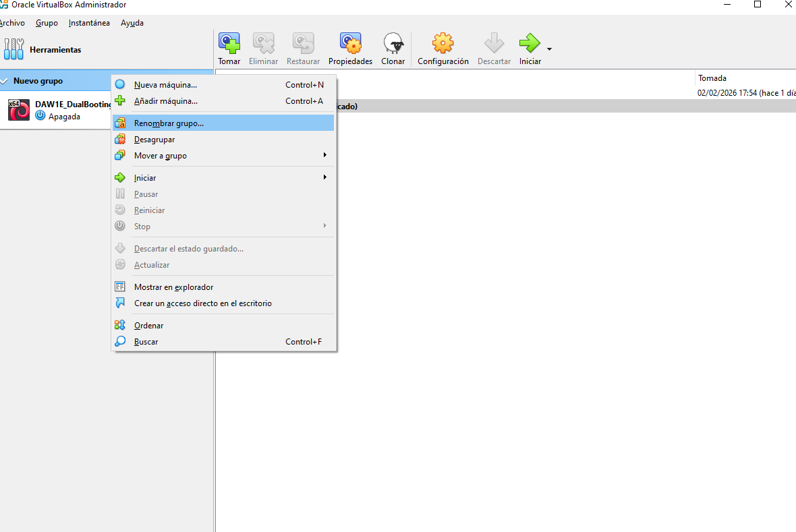
Task: Click the Buscar magnifier icon
Action: click(120, 341)
